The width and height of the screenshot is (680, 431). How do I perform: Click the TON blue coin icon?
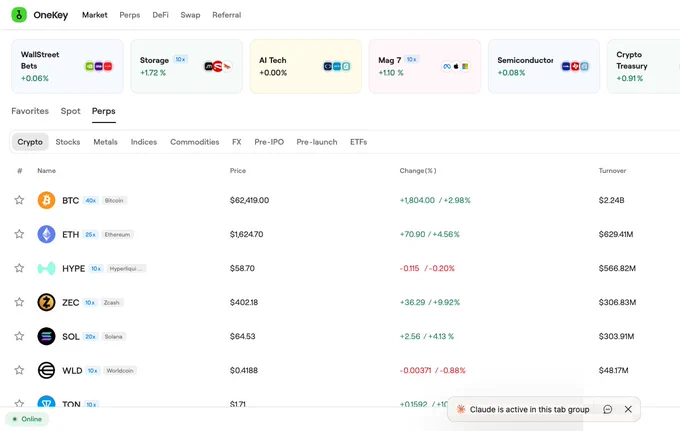click(x=46, y=402)
